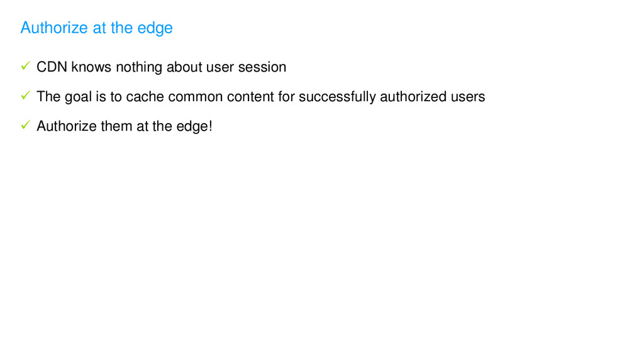Click 'edge!' at end of third bullet
The width and height of the screenshot is (644, 362).
[194, 127]
